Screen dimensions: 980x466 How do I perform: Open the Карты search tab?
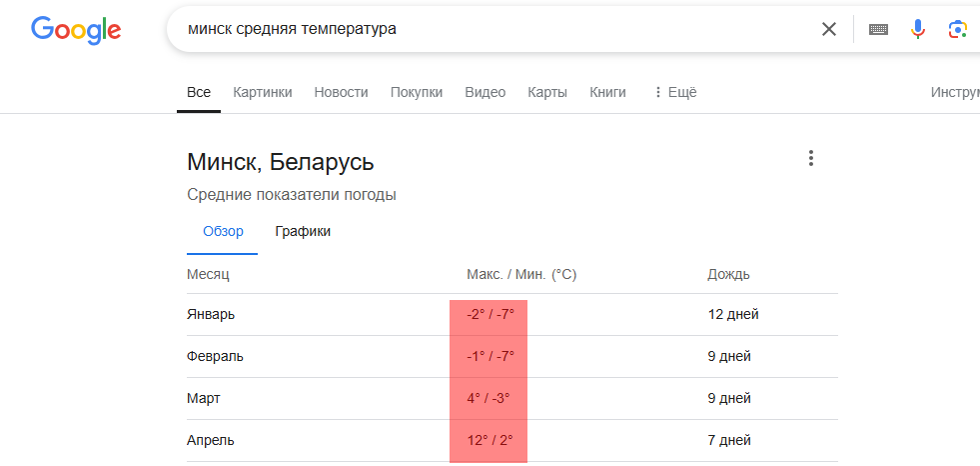coord(547,93)
